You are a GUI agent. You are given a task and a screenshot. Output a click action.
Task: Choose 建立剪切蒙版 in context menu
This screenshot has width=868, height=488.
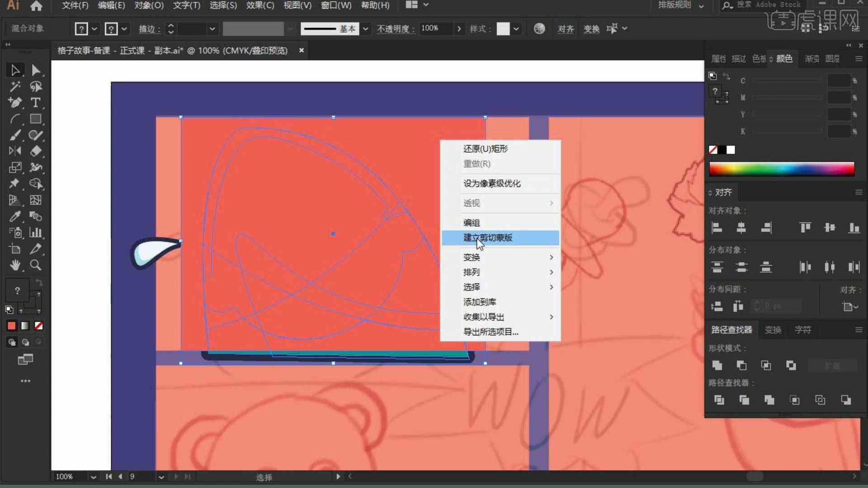(x=500, y=238)
